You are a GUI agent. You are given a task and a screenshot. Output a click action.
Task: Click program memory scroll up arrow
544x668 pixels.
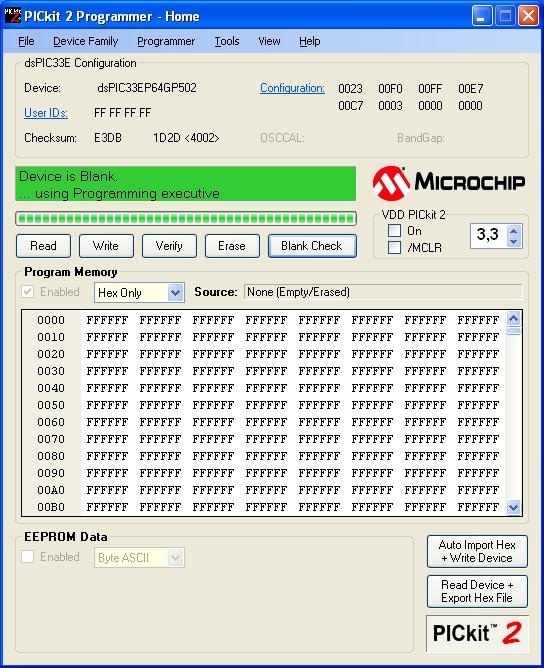click(513, 318)
